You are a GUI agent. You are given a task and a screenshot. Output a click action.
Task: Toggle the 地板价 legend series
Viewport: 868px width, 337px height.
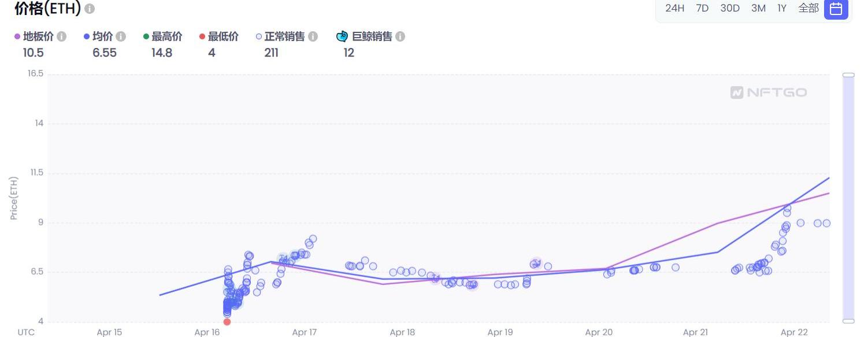(38, 36)
